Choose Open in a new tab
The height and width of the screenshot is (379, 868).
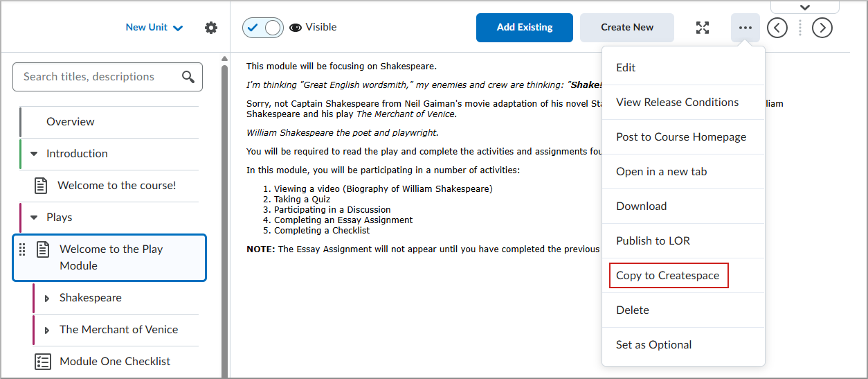click(x=683, y=171)
